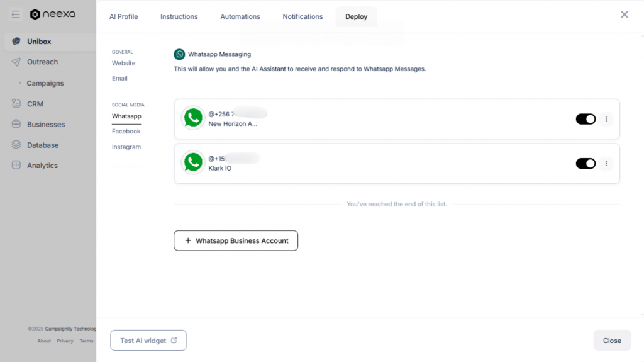Click the Klark IO account name
The height and width of the screenshot is (362, 644).
219,168
